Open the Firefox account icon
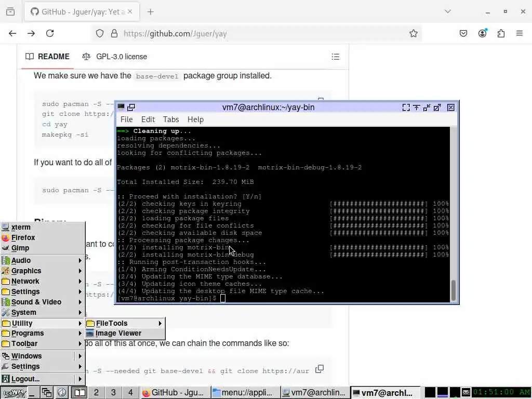Viewport: 532px width, 399px height. click(483, 33)
